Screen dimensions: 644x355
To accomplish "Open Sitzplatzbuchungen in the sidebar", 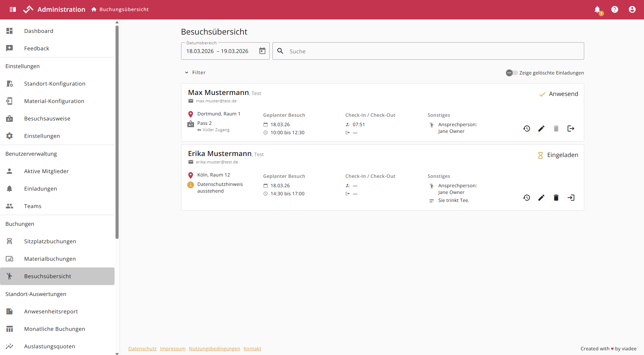I will click(50, 241).
